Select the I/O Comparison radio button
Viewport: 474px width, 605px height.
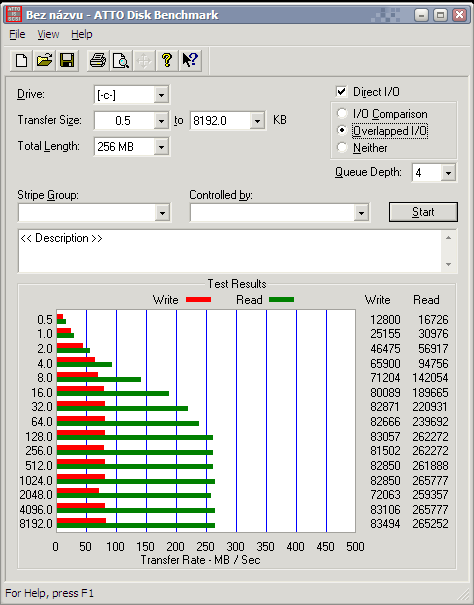(x=342, y=113)
